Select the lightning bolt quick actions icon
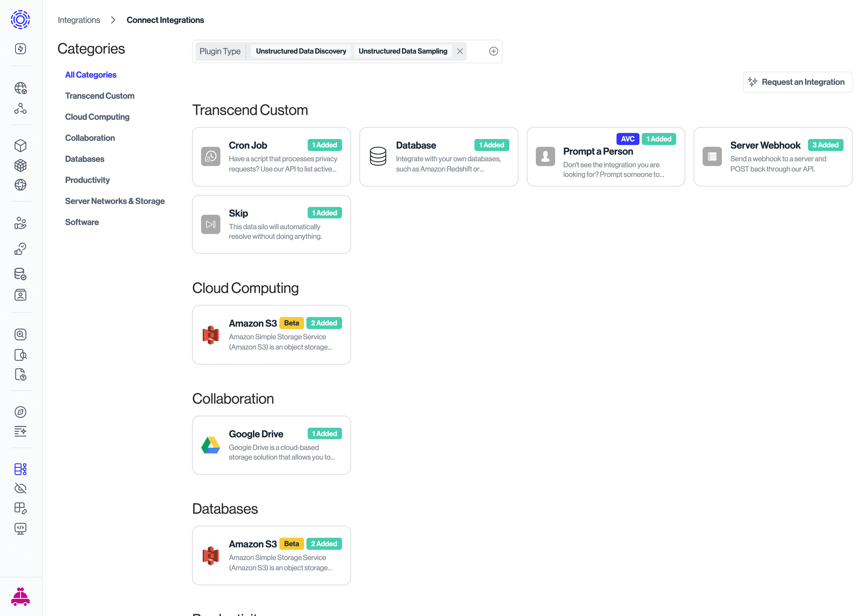The image size is (867, 616). point(21,48)
